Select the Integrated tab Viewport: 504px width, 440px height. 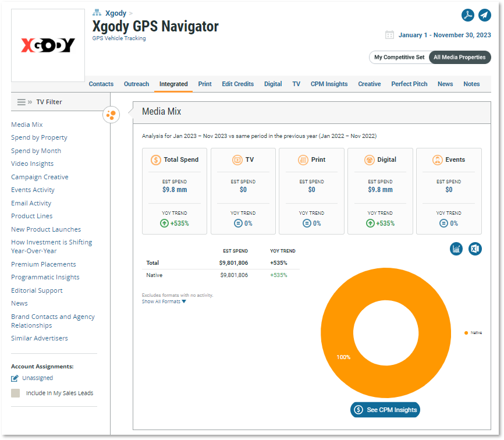173,84
